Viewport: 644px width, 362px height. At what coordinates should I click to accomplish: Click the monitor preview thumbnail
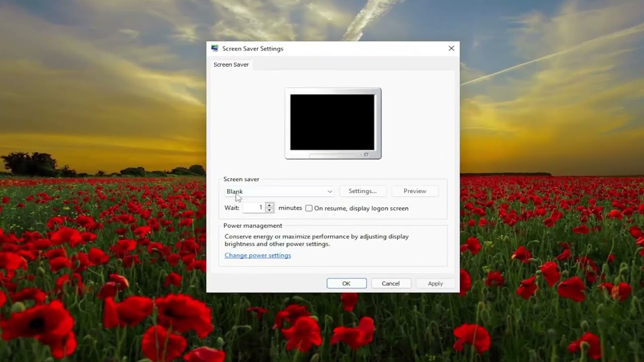[x=333, y=123]
